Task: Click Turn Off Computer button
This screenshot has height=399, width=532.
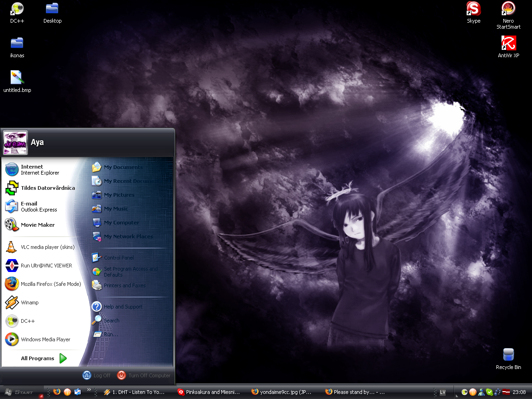Action: 144,375
